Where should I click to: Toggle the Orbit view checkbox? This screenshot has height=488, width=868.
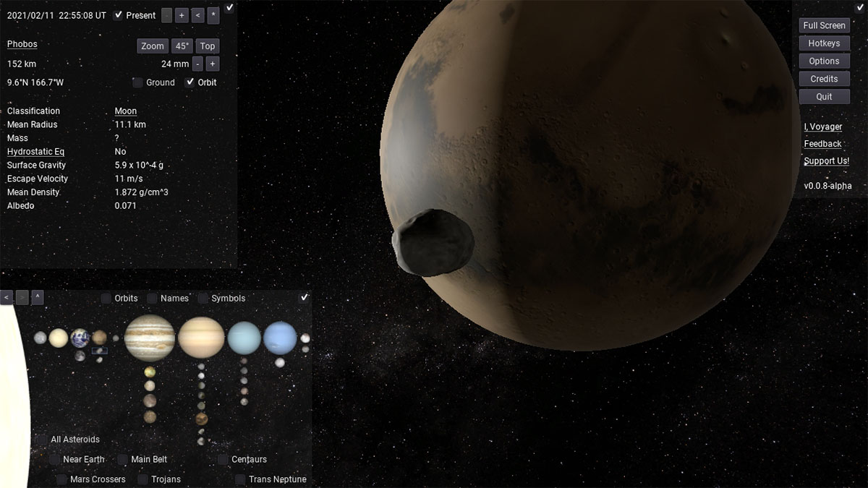190,82
